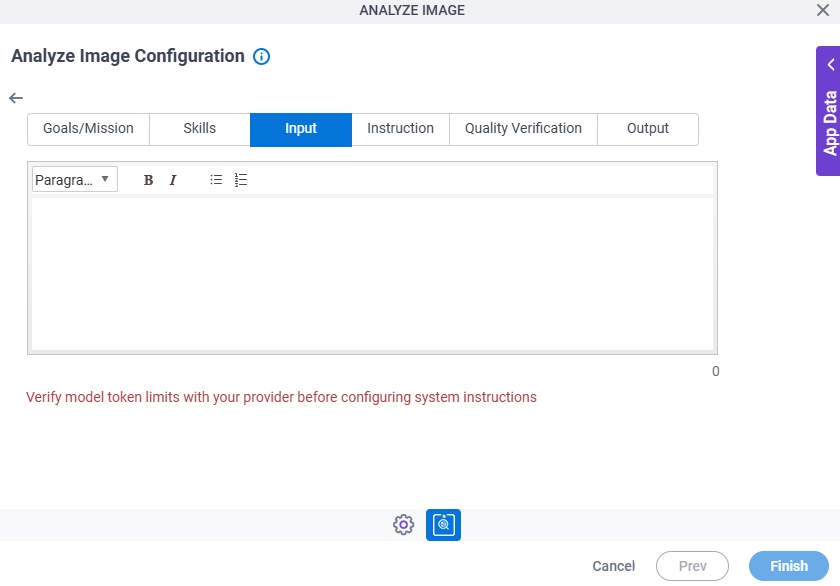840x586 pixels.
Task: Select the Input tab
Action: (x=301, y=129)
